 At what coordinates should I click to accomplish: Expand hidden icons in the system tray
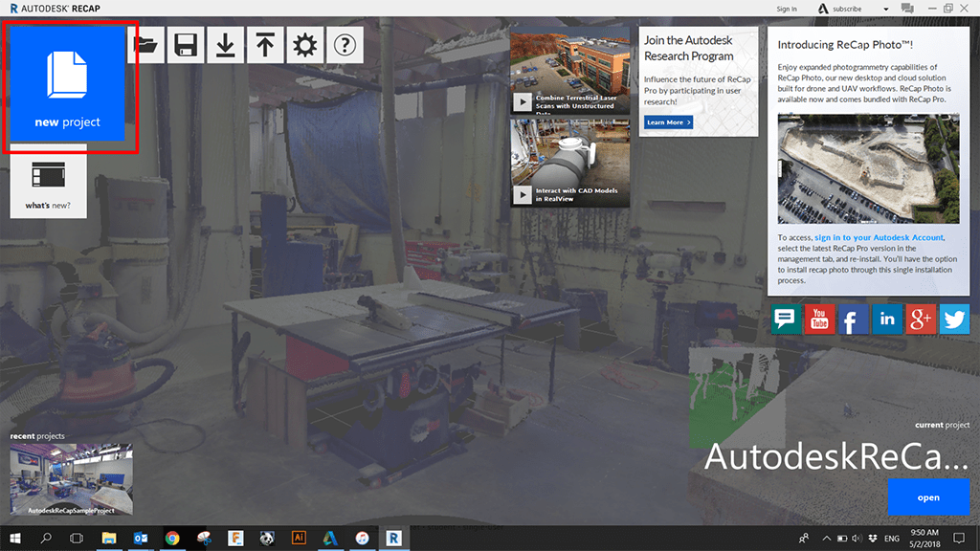point(825,539)
